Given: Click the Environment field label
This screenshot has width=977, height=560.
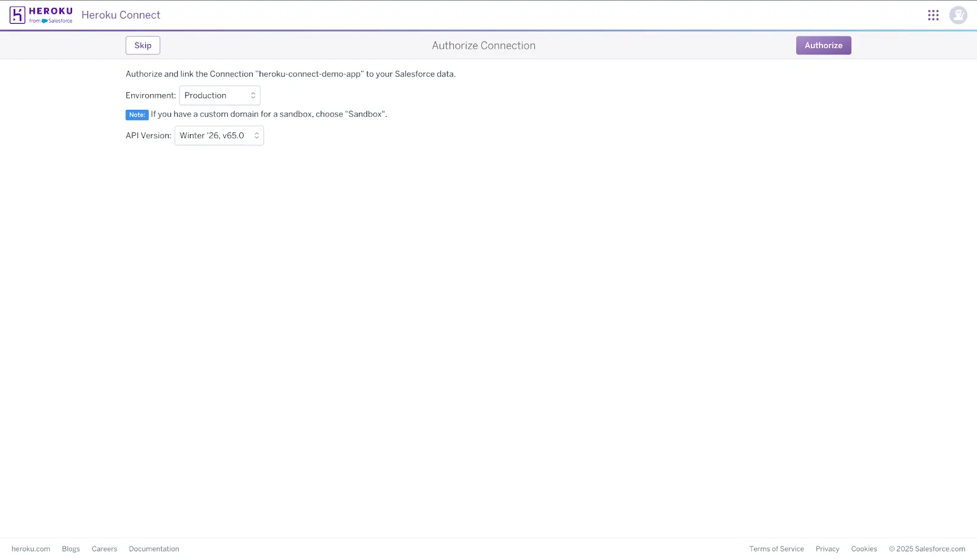Looking at the screenshot, I should click(x=150, y=96).
